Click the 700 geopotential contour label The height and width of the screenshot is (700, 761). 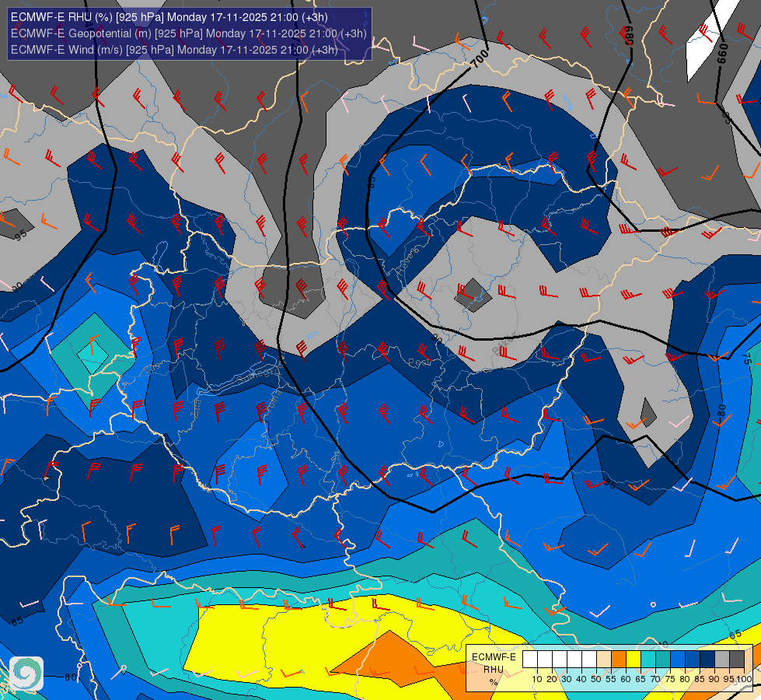[x=480, y=58]
